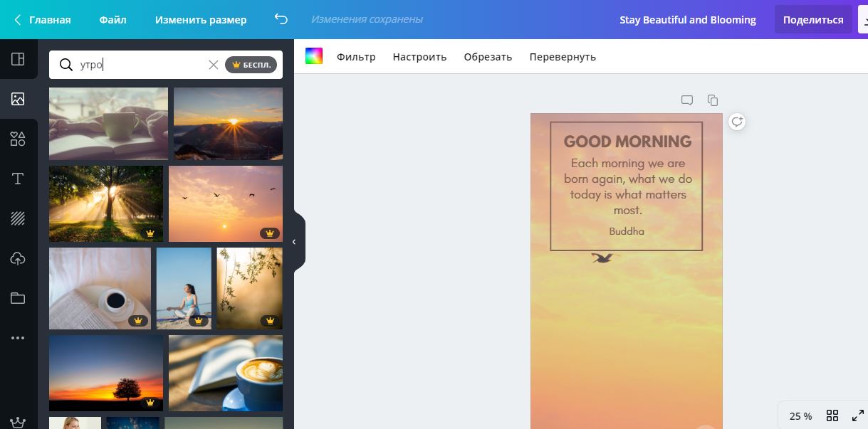
Task: Expand the More options ellipsis in sidebar
Action: coord(18,338)
